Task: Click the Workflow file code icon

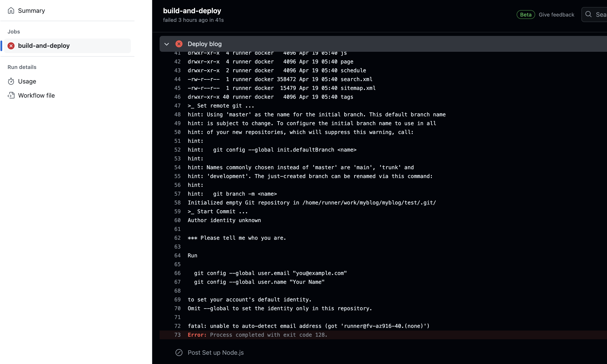Action: click(x=11, y=95)
